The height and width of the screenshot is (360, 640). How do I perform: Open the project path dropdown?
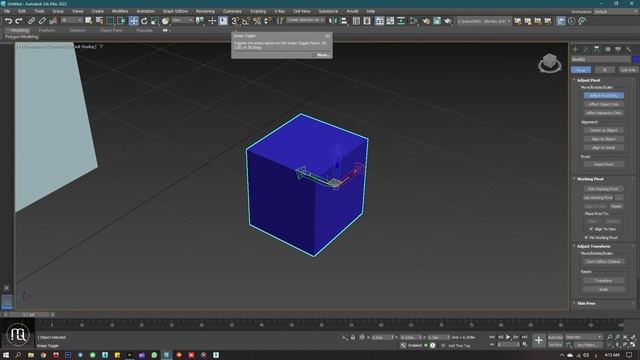click(484, 21)
